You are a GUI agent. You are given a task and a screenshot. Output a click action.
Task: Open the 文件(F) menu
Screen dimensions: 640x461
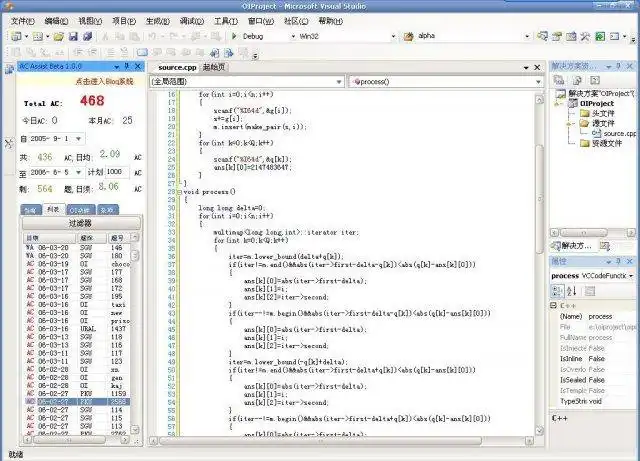[x=22, y=21]
